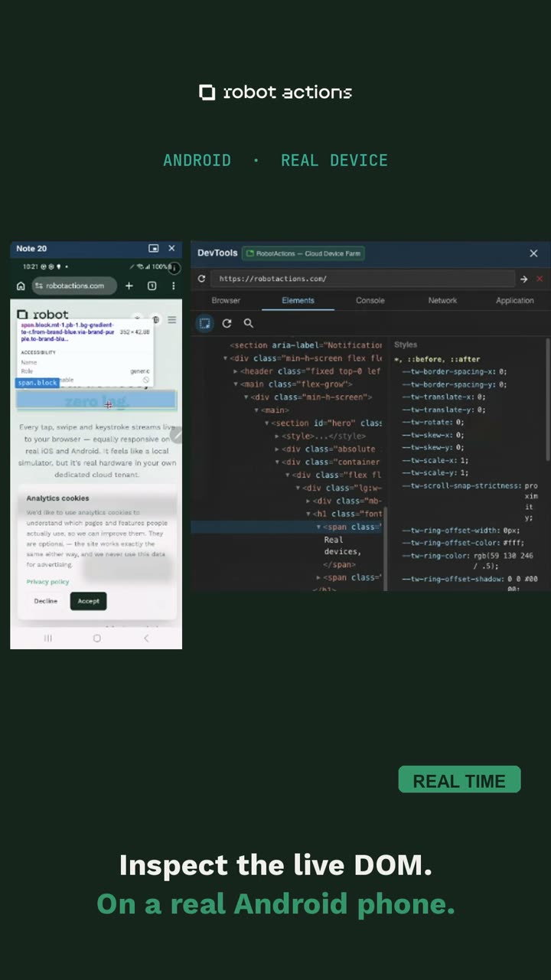The width and height of the screenshot is (551, 980).
Task: Switch to the Browser tab
Action: coord(226,301)
